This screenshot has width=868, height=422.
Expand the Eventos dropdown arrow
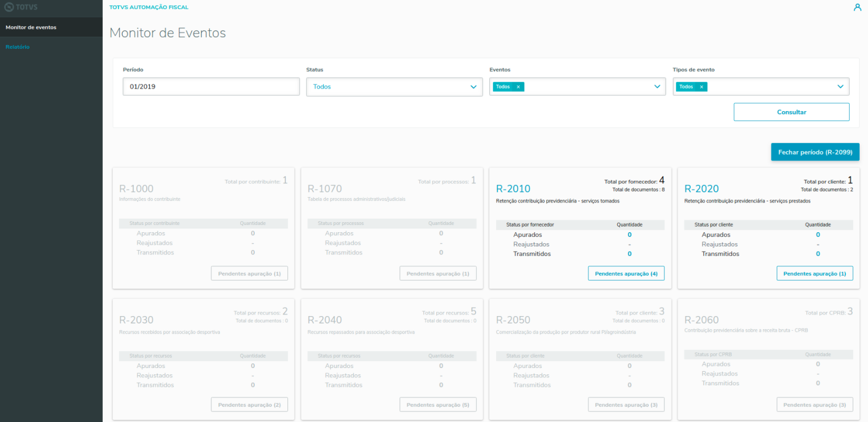tap(657, 87)
